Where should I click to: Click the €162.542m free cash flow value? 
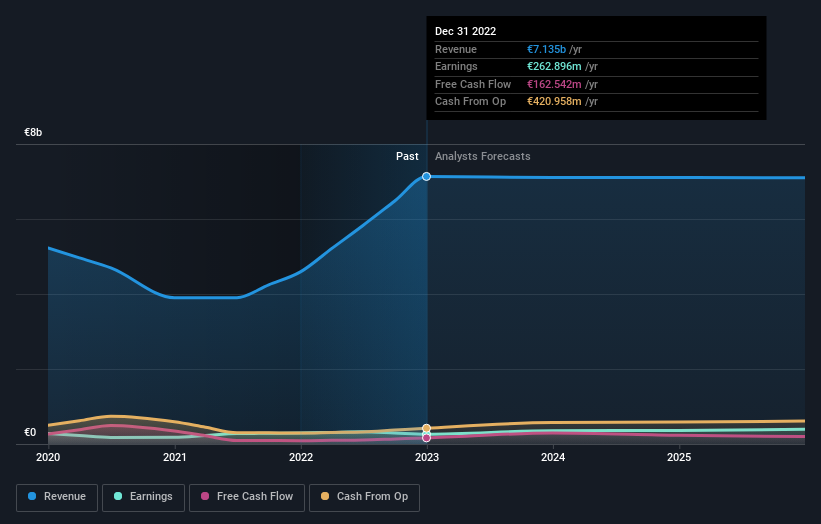[x=554, y=84]
